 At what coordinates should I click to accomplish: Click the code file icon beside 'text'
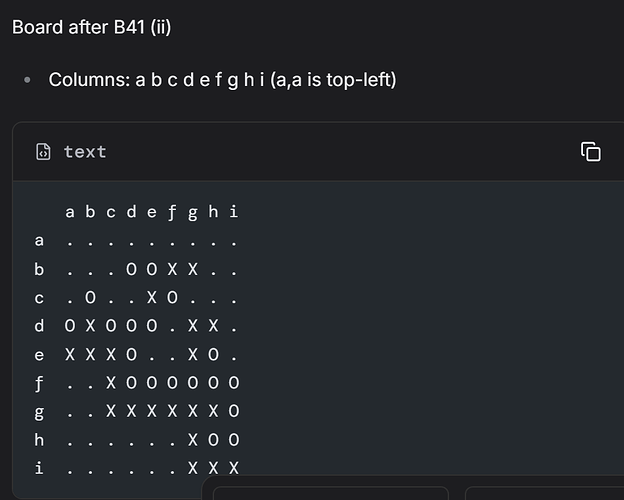43,152
